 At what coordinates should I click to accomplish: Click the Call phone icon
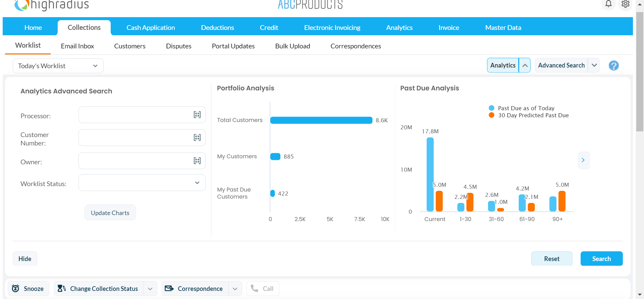tap(255, 289)
